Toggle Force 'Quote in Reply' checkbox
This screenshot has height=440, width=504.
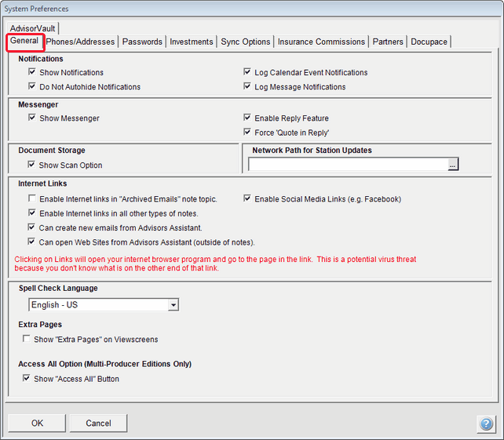pyautogui.click(x=248, y=133)
